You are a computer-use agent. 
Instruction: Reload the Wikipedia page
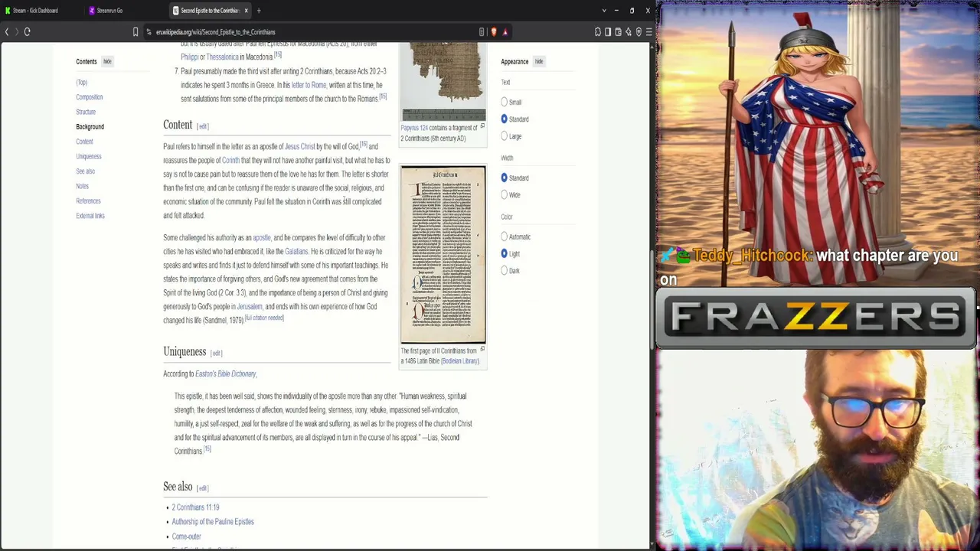click(x=27, y=31)
